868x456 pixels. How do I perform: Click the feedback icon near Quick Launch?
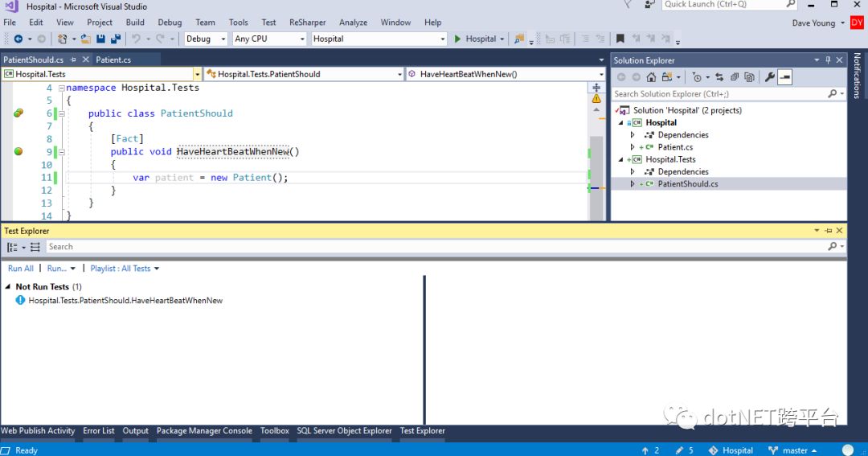[649, 5]
